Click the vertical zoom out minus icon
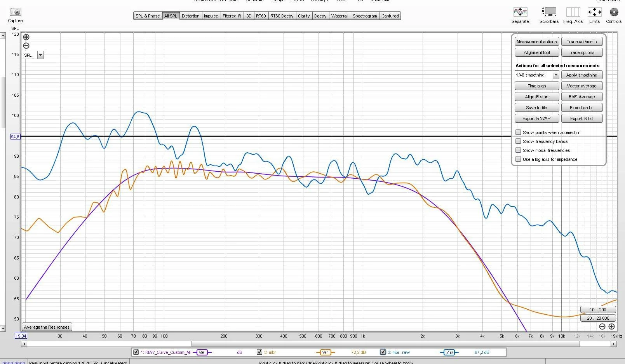The image size is (625, 364). [x=26, y=45]
